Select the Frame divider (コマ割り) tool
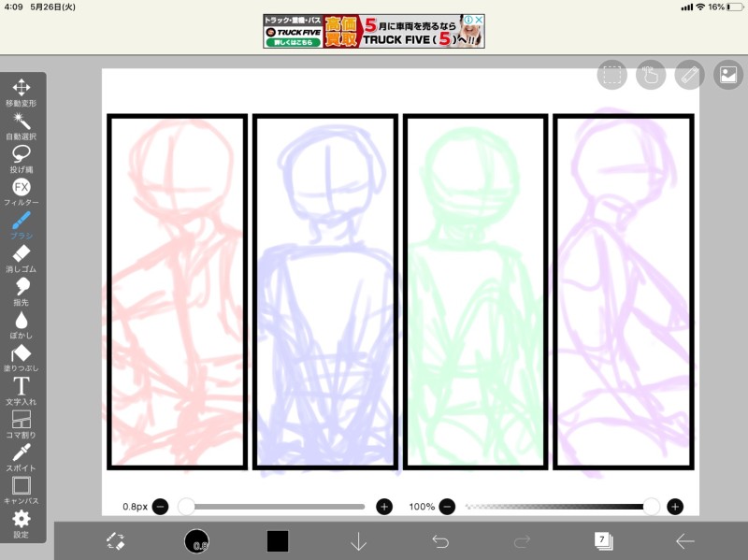748x560 pixels. [21, 424]
